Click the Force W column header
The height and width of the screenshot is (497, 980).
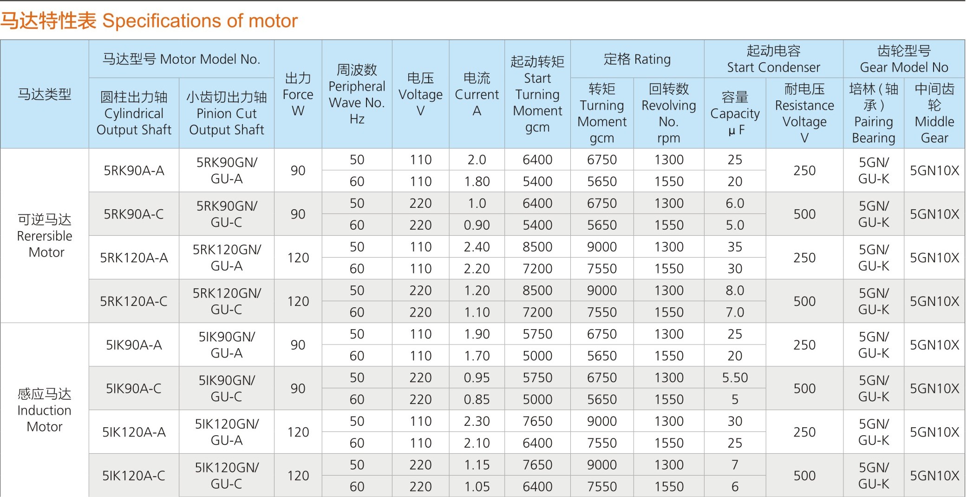coord(298,94)
